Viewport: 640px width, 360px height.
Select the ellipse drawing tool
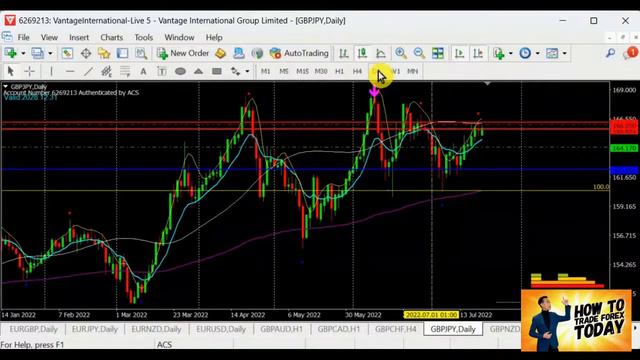180,71
